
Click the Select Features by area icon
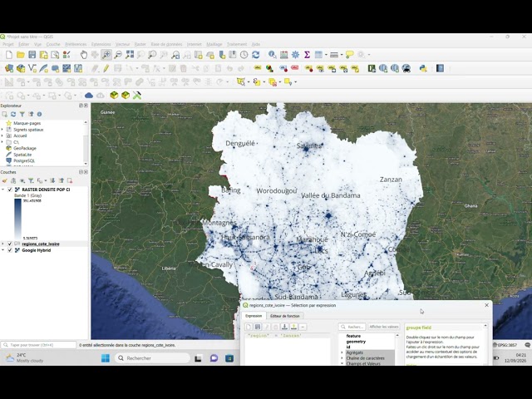click(240, 81)
